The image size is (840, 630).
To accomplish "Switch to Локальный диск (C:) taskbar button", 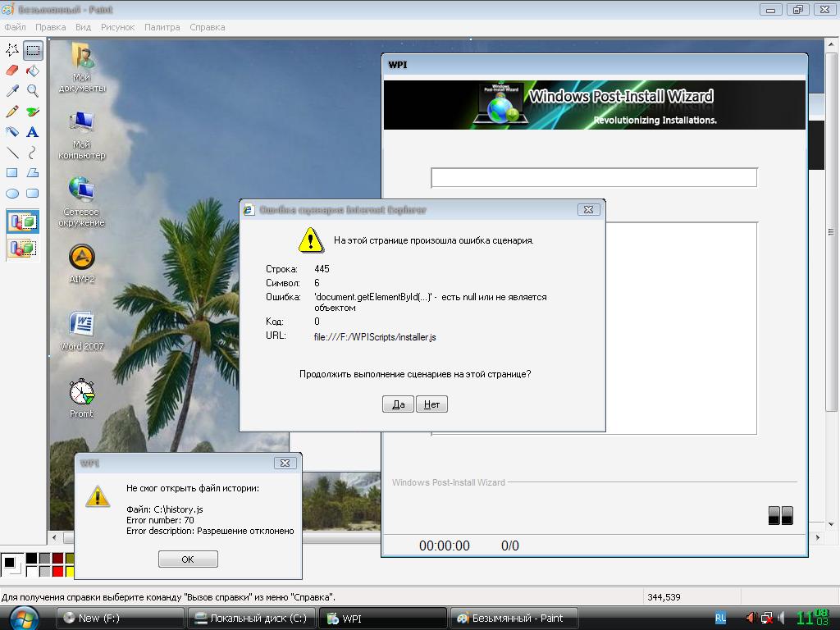I will point(252,619).
